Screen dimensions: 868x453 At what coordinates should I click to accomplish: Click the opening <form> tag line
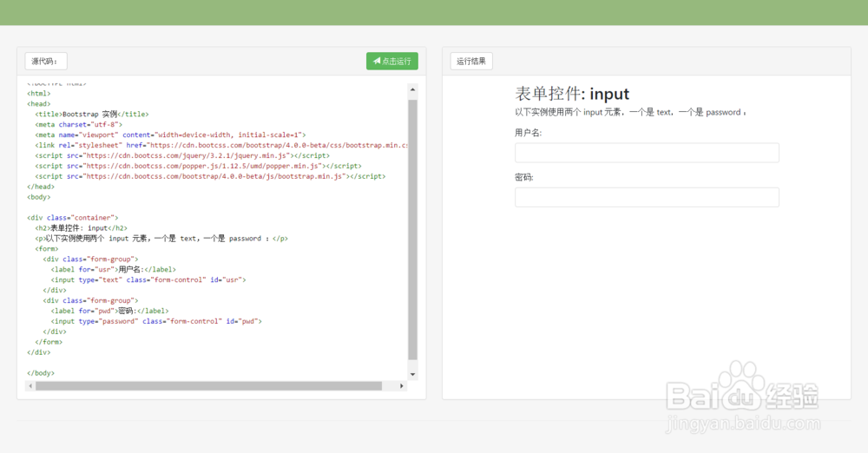tap(47, 249)
